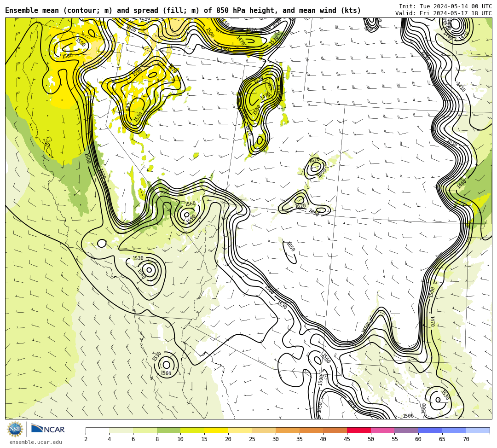Click the legend tick label '45'
This screenshot has width=497, height=448.
point(347,439)
